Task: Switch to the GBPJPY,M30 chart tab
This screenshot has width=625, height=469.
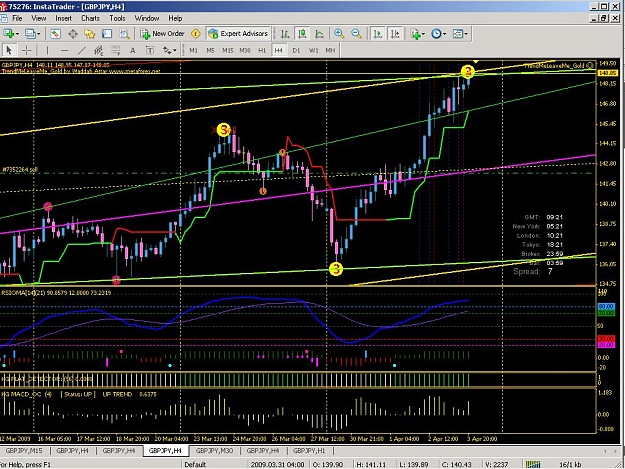Action: [214, 451]
